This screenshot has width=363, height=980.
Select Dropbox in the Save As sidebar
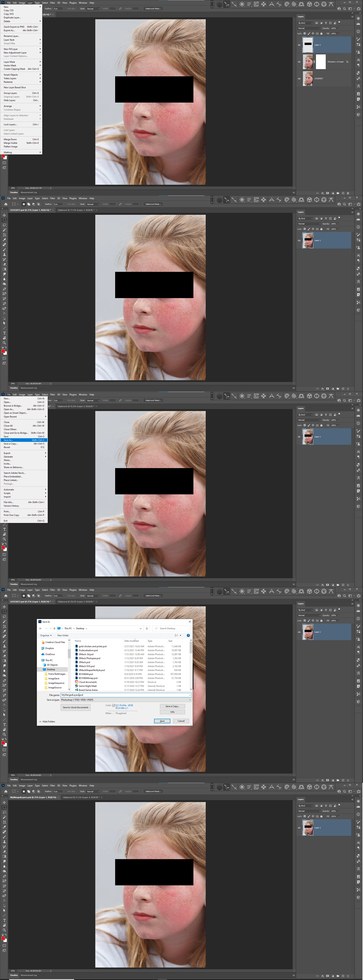pos(50,648)
